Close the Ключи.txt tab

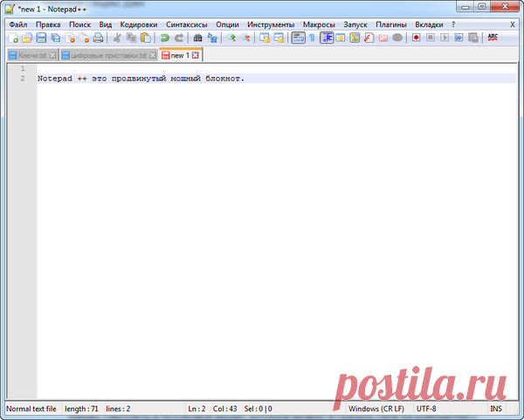52,56
